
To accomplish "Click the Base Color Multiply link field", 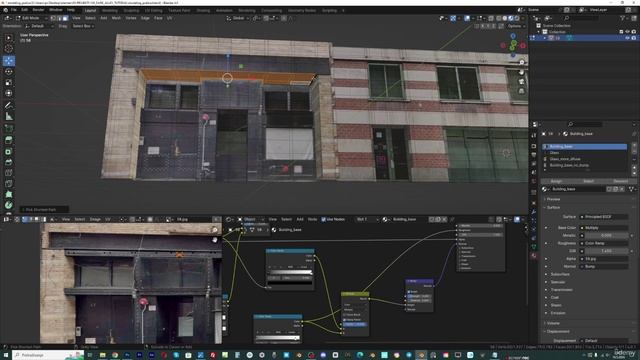I will pos(605,228).
